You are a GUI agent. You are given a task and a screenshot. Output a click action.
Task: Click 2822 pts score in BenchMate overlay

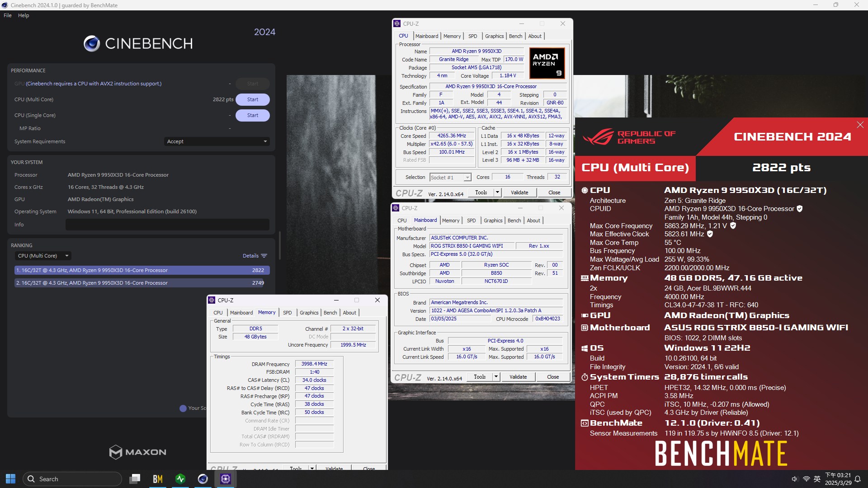point(781,168)
